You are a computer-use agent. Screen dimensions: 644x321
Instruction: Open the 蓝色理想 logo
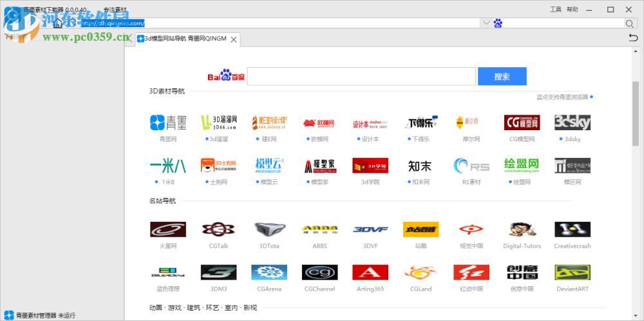pyautogui.click(x=168, y=272)
